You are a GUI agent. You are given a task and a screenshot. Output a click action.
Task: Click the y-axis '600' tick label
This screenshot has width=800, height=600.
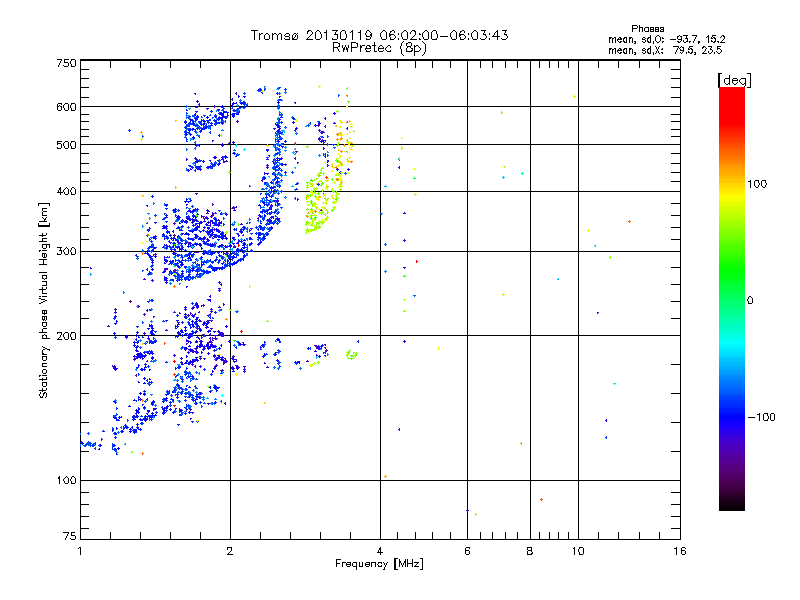(x=67, y=107)
